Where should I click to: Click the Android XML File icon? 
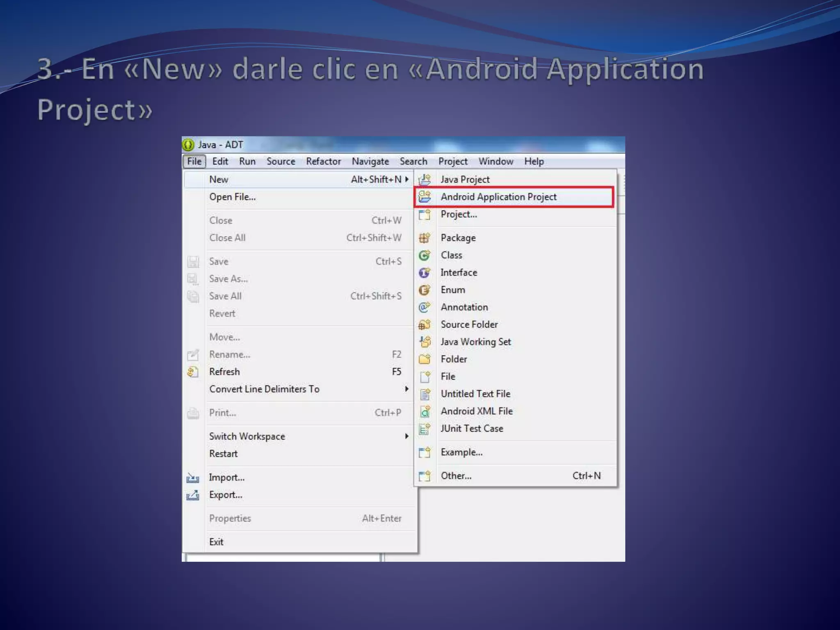coord(425,411)
